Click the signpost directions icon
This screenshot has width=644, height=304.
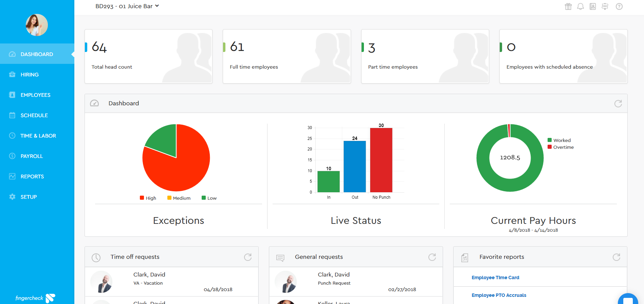click(605, 6)
